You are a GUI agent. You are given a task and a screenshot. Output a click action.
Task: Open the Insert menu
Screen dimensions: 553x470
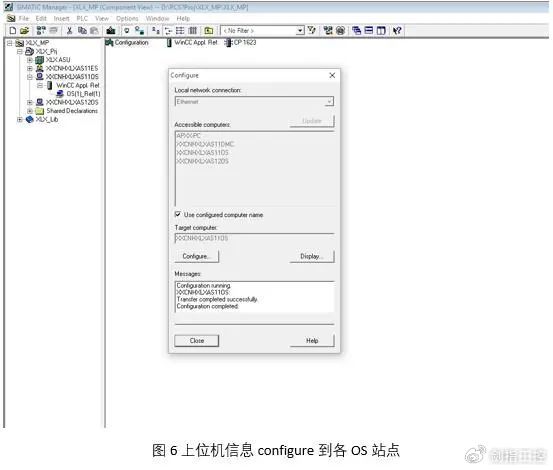61,18
